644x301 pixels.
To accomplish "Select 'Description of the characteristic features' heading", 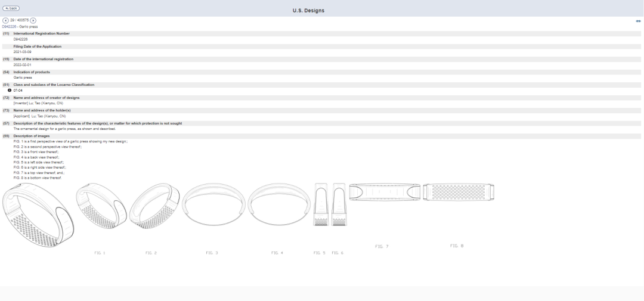I will 98,123.
